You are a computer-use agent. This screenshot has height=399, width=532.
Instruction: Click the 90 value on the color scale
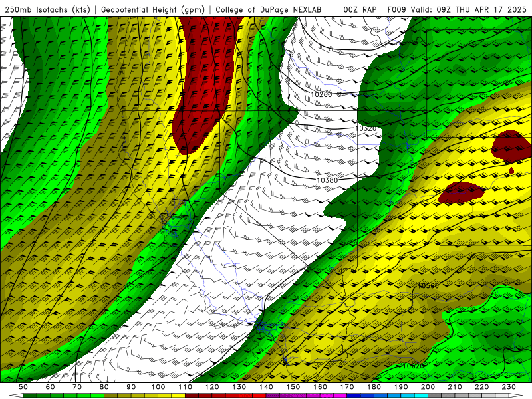tap(131, 387)
